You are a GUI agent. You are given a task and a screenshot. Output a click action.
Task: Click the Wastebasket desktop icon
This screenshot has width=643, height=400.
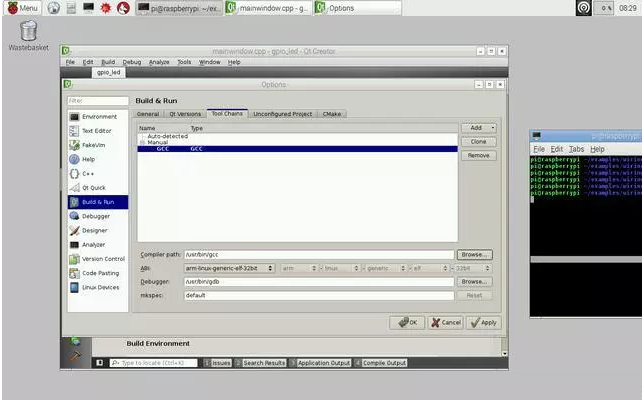point(28,32)
